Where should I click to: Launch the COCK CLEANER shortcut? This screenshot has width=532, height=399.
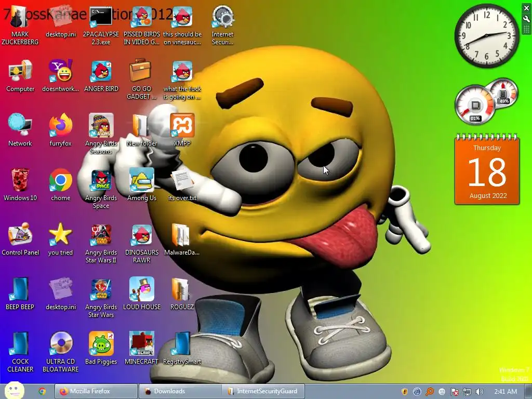20,352
